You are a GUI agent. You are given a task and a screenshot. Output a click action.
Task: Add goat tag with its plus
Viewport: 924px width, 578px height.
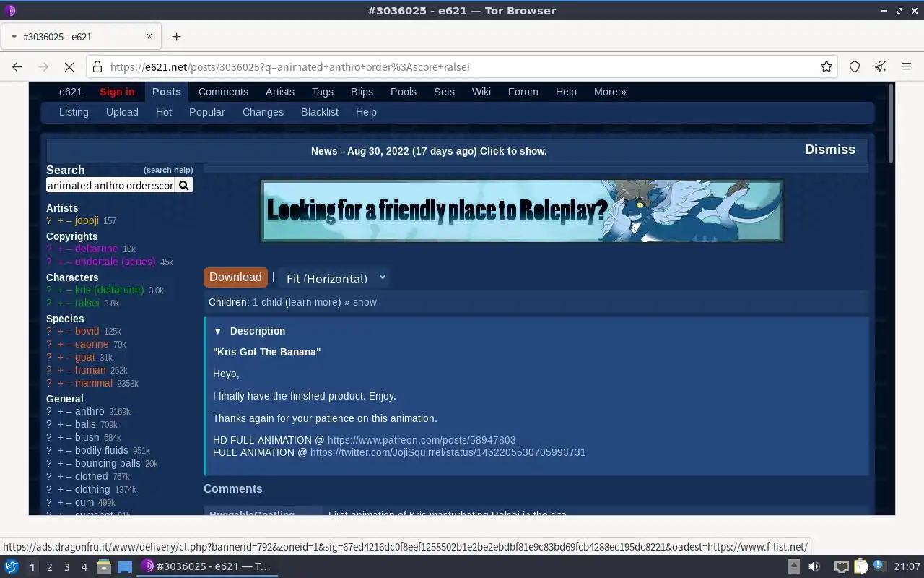tap(61, 357)
